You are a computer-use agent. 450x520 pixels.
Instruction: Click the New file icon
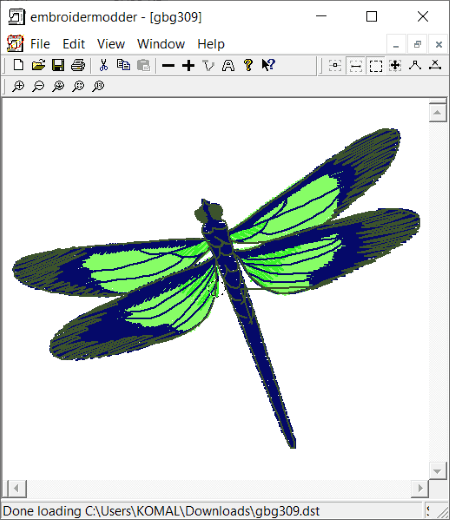click(18, 65)
